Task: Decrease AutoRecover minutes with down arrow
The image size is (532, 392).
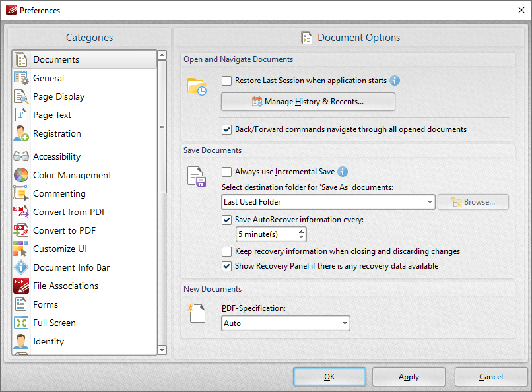Action: tap(301, 237)
